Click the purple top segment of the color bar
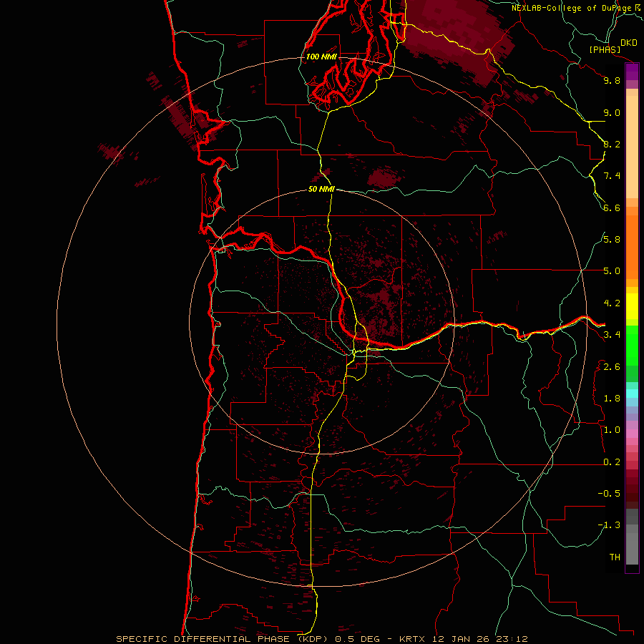This screenshot has width=644, height=644. tap(632, 72)
